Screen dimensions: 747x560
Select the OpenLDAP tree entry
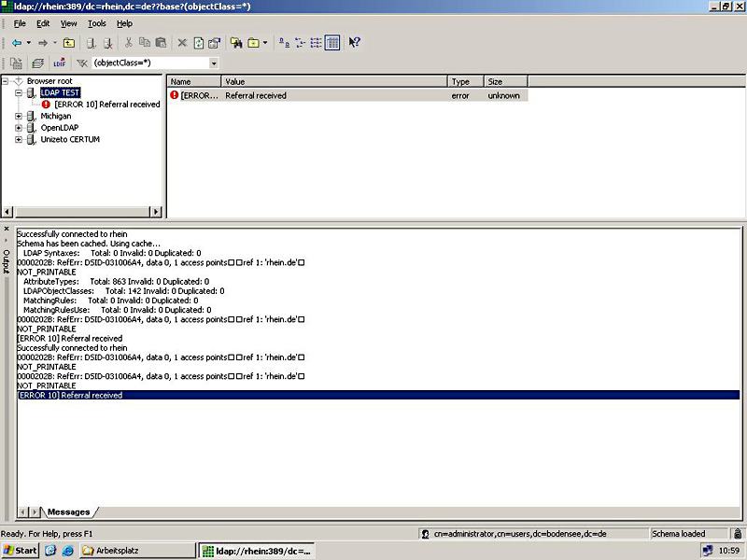click(60, 128)
